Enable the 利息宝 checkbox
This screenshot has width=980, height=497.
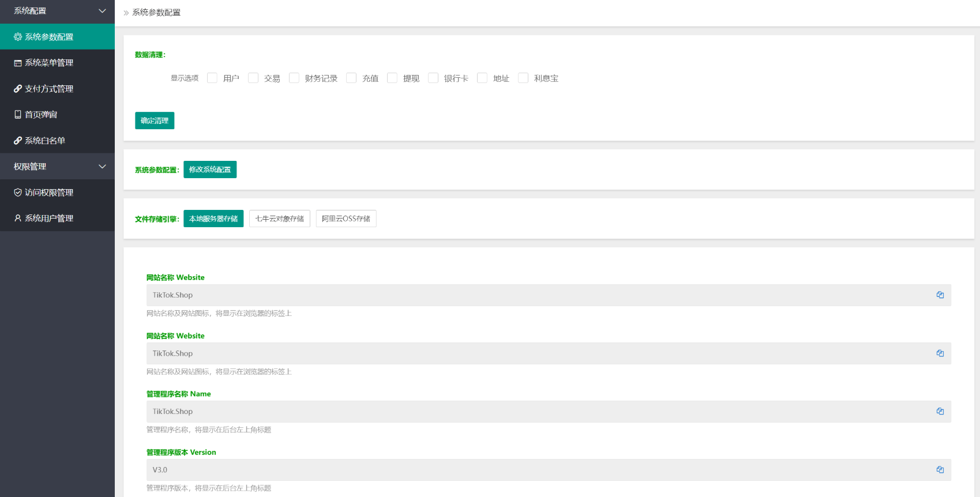(x=523, y=78)
